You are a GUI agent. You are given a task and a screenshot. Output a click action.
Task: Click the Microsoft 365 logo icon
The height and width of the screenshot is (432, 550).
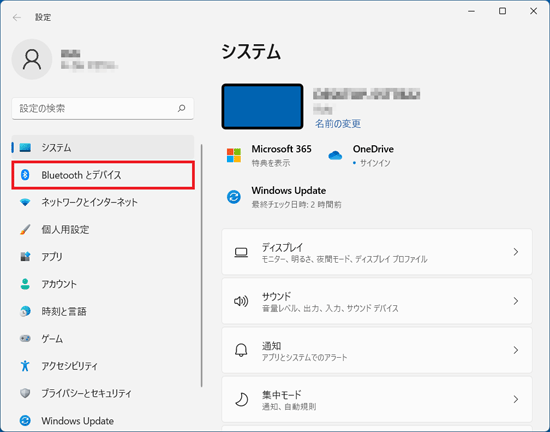234,155
